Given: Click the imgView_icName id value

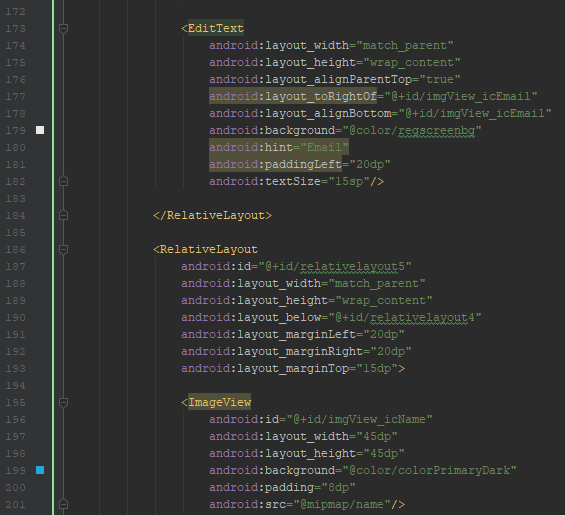Looking at the screenshot, I should (377, 419).
